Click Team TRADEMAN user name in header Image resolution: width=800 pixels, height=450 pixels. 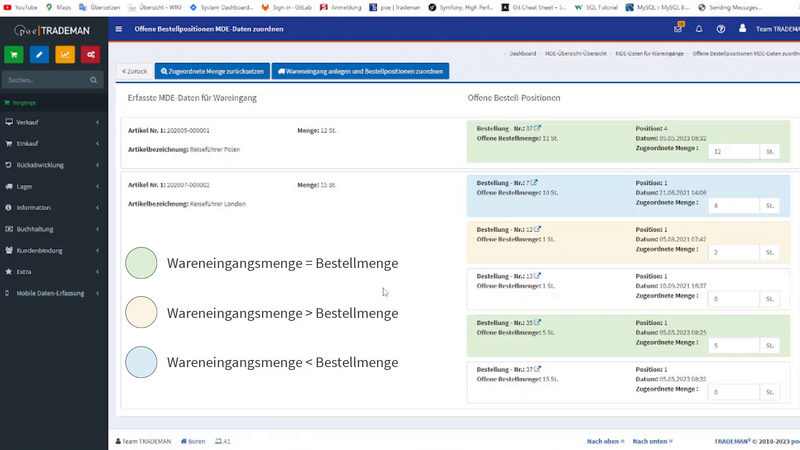click(x=778, y=29)
